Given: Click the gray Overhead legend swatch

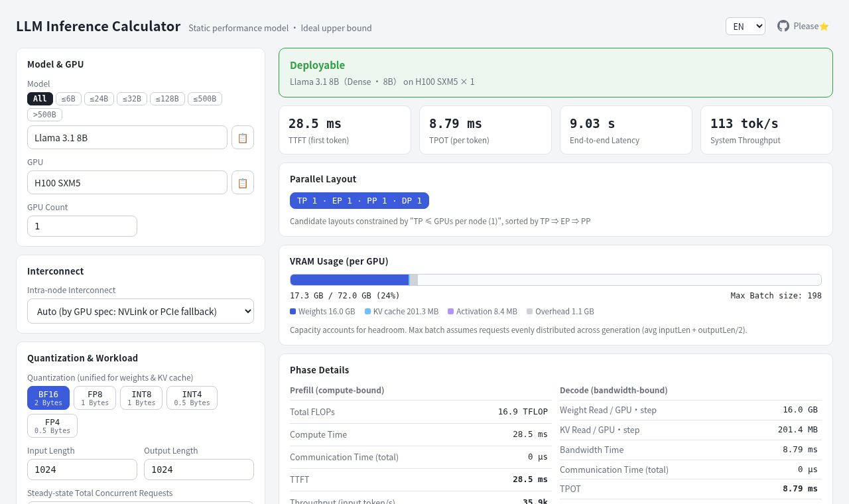Looking at the screenshot, I should (x=529, y=312).
